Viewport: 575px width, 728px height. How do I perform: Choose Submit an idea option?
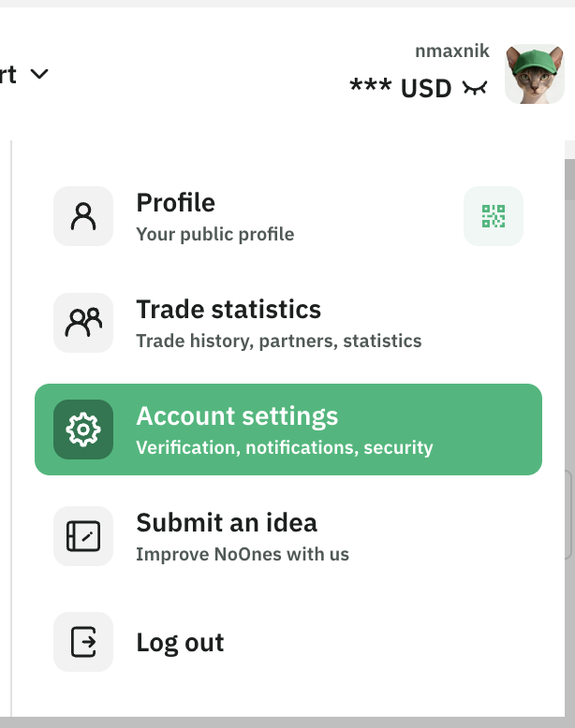click(x=227, y=522)
